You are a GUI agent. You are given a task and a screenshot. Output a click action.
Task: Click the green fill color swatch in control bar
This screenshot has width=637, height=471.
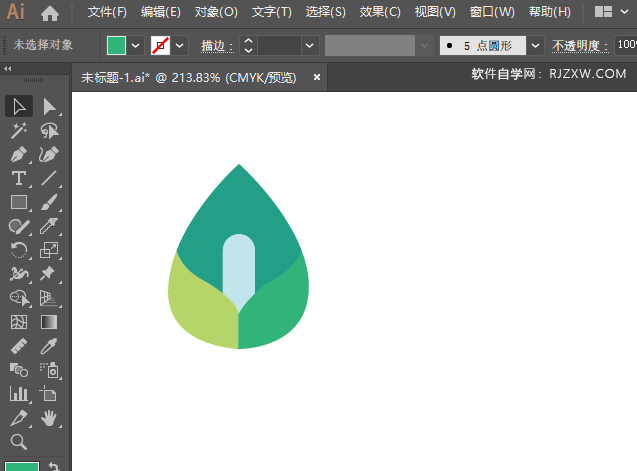tap(116, 46)
